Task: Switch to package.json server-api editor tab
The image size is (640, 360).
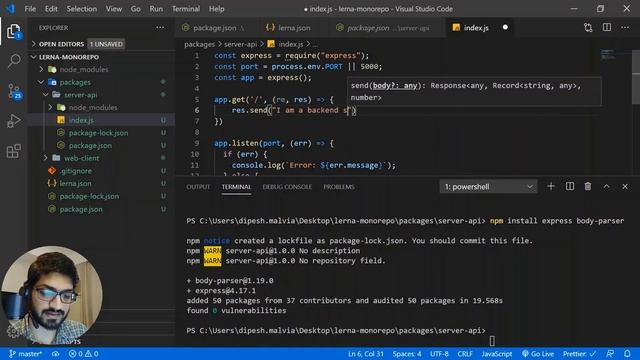Action: click(x=386, y=28)
